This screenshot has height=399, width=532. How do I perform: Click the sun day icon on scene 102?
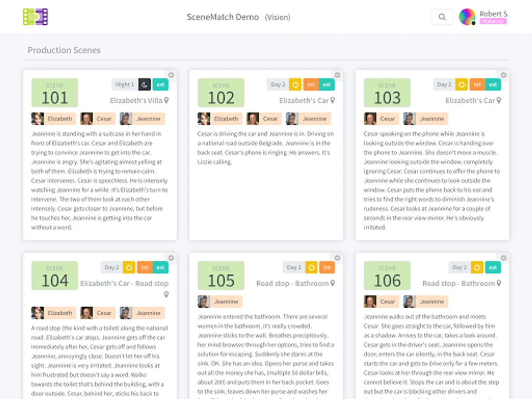295,84
